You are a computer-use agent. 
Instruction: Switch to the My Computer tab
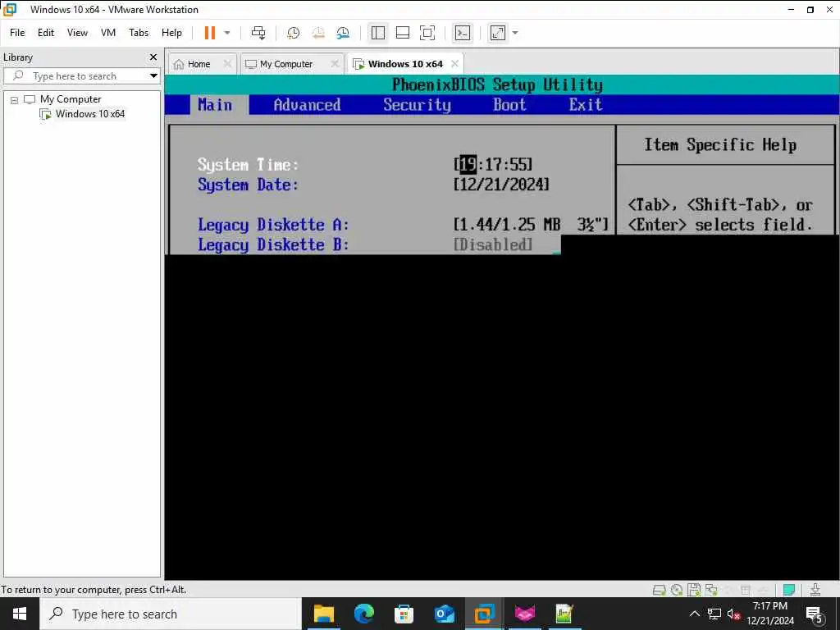286,64
